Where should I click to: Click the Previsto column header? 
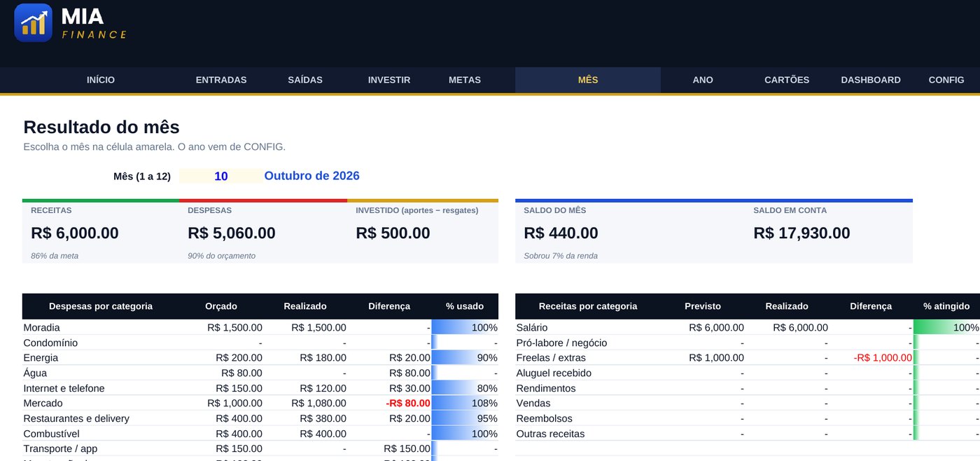click(703, 306)
